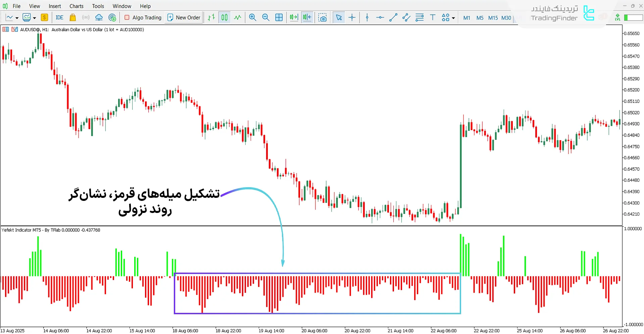The height and width of the screenshot is (334, 644).
Task: Pick the text label tool
Action: point(433,17)
